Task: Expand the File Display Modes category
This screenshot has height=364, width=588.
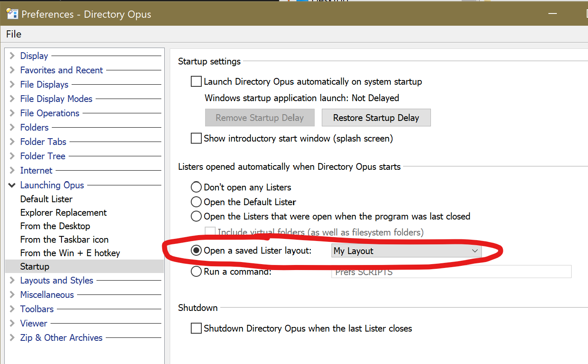Action: 12,99
